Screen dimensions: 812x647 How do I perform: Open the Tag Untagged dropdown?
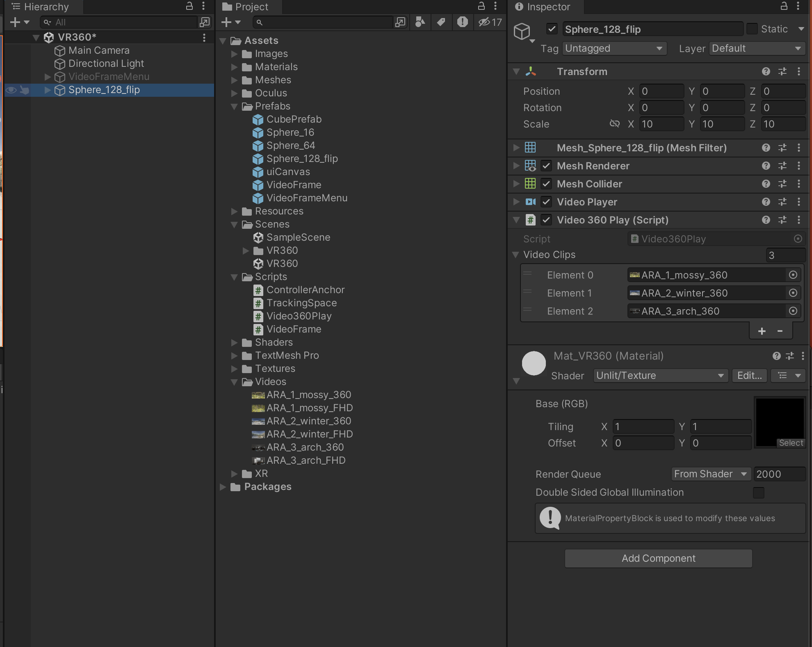point(614,48)
